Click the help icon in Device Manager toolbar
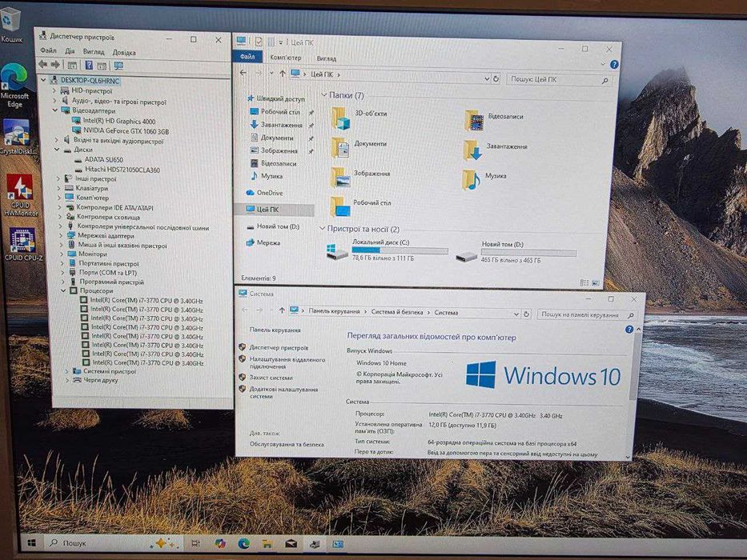This screenshot has height=560, width=747. pyautogui.click(x=89, y=65)
